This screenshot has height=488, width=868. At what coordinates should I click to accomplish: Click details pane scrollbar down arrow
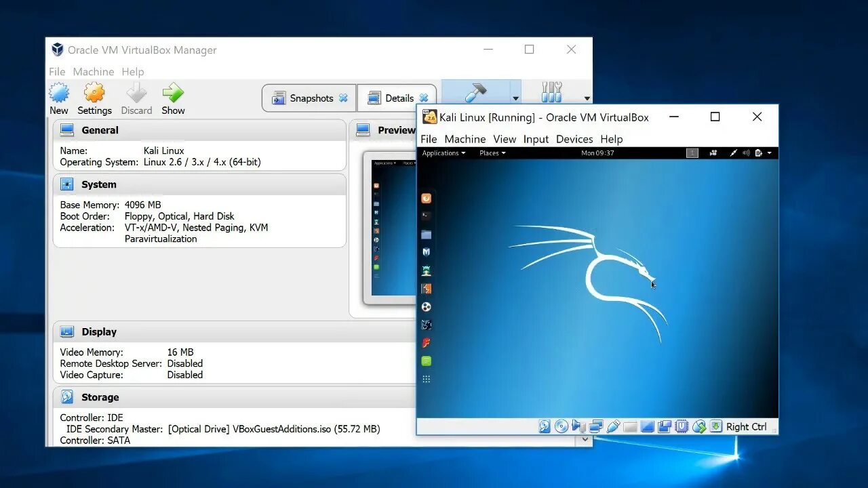pyautogui.click(x=585, y=440)
